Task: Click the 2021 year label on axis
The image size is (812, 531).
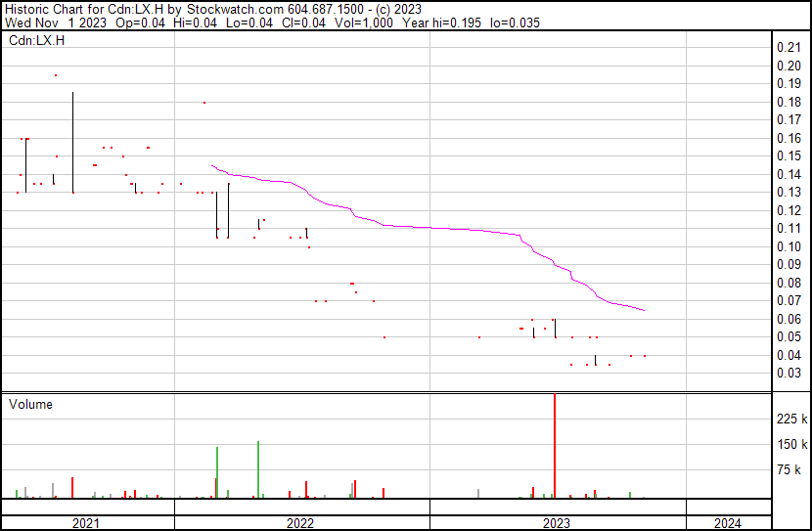Action: (x=86, y=523)
